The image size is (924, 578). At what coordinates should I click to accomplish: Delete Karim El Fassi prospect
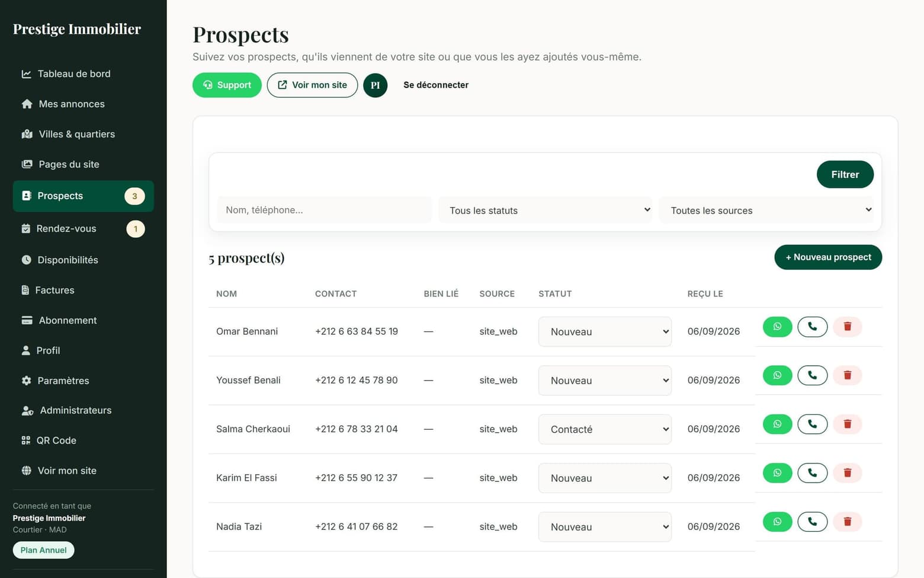[847, 473]
